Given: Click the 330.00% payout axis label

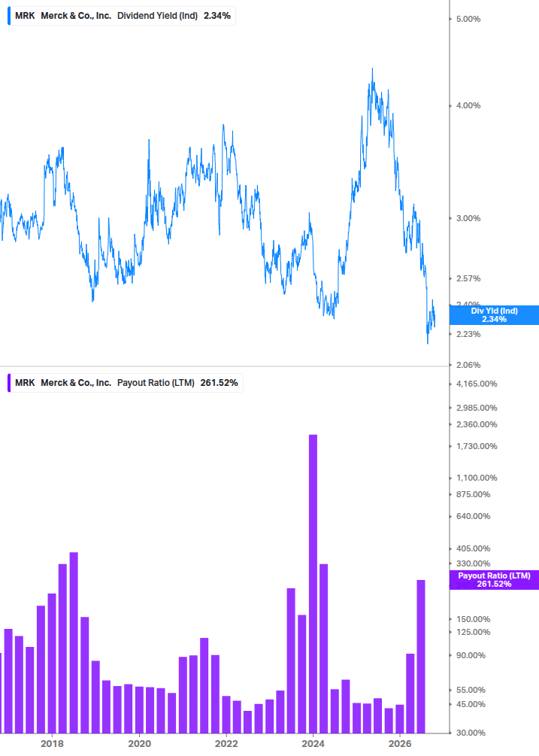Looking at the screenshot, I should tap(473, 563).
